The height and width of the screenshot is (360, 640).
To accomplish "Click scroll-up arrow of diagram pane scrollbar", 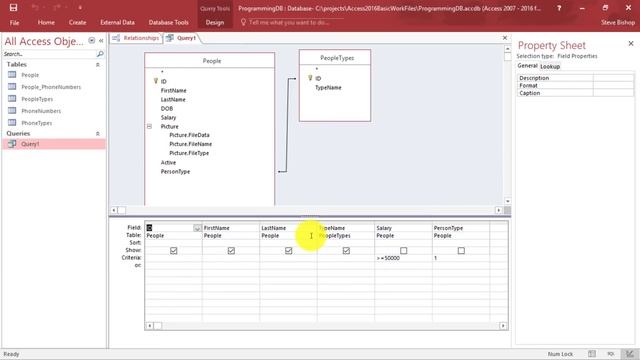I will 507,49.
